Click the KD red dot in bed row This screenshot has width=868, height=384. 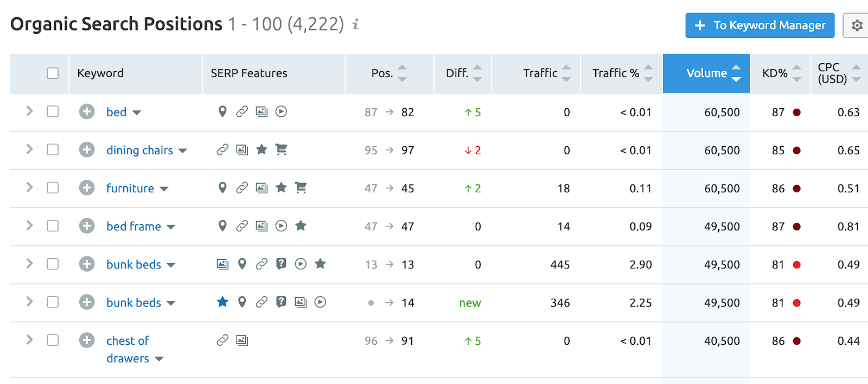pyautogui.click(x=797, y=112)
